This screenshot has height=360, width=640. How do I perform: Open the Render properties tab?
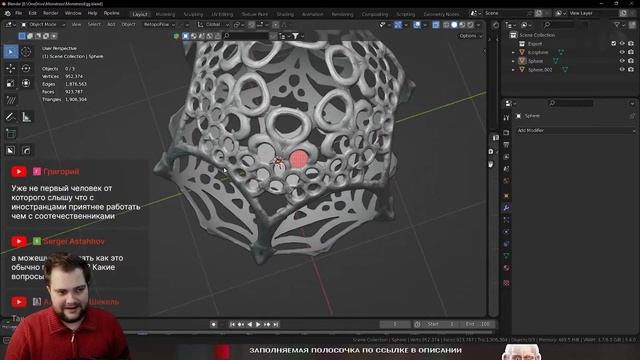(x=507, y=133)
